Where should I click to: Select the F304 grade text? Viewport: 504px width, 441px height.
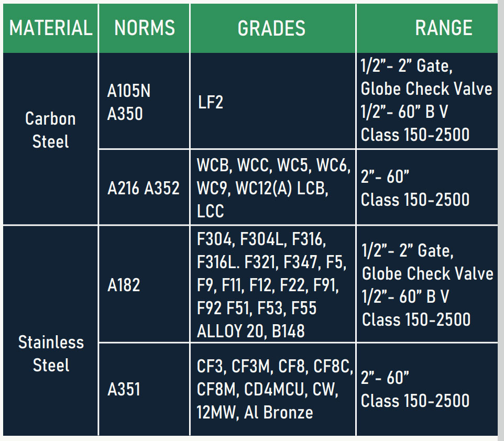214,239
